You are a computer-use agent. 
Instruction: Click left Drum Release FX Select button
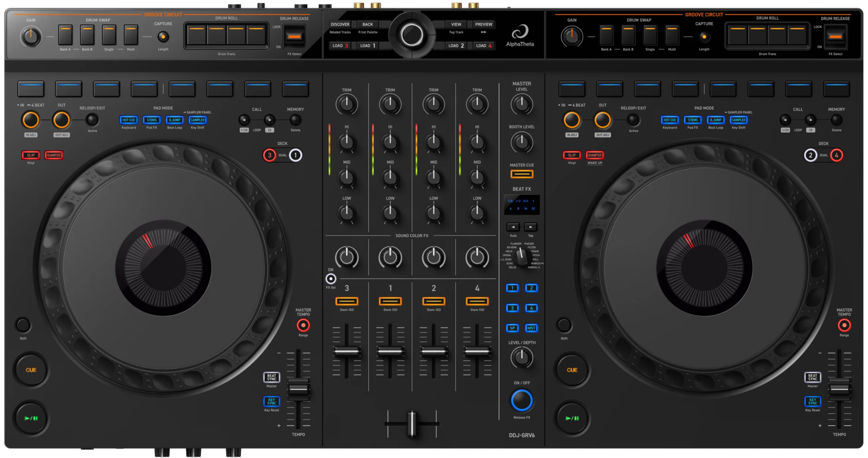(x=294, y=36)
